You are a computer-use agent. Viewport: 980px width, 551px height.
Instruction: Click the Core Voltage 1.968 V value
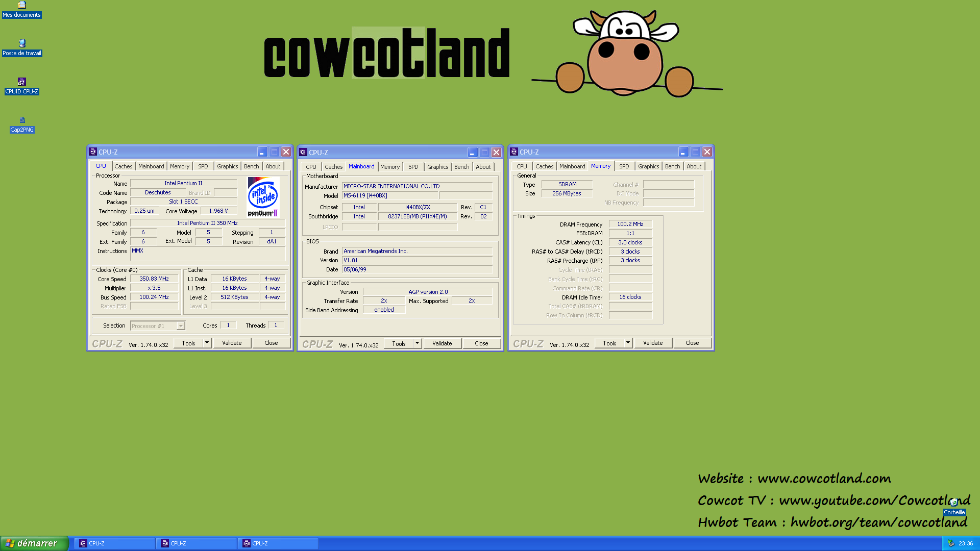pyautogui.click(x=218, y=211)
